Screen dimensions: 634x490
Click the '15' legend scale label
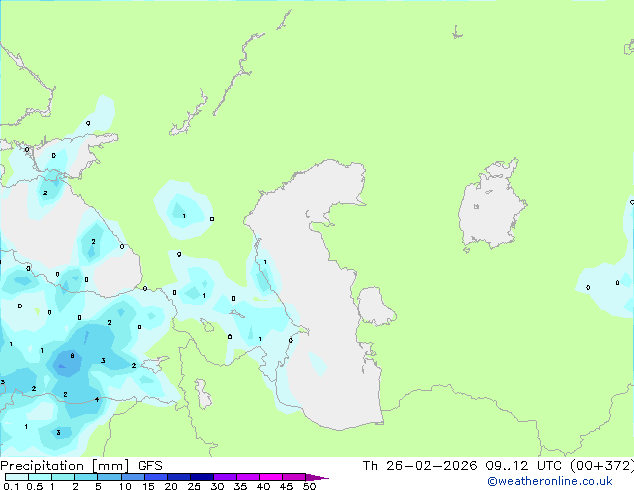point(148,486)
